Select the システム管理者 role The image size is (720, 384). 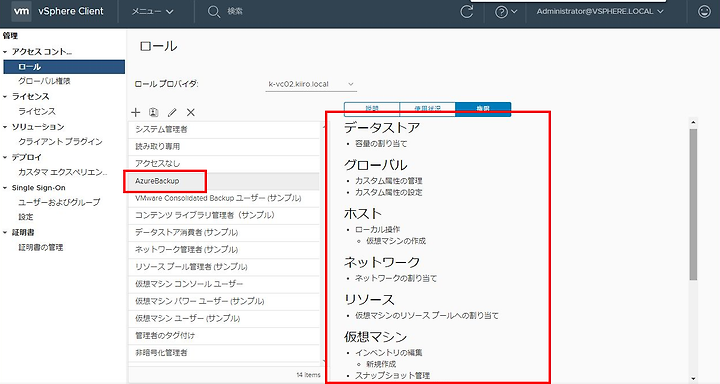224,130
